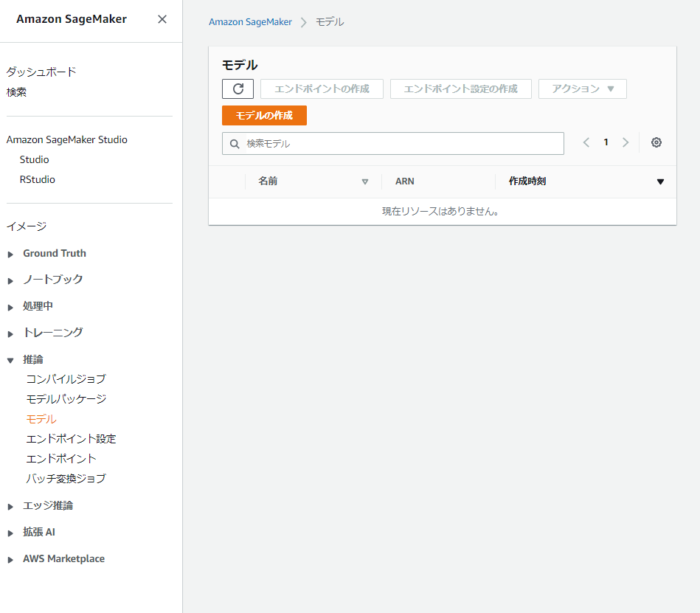The width and height of the screenshot is (700, 613).
Task: Sort by 名前 column arrow
Action: click(365, 181)
